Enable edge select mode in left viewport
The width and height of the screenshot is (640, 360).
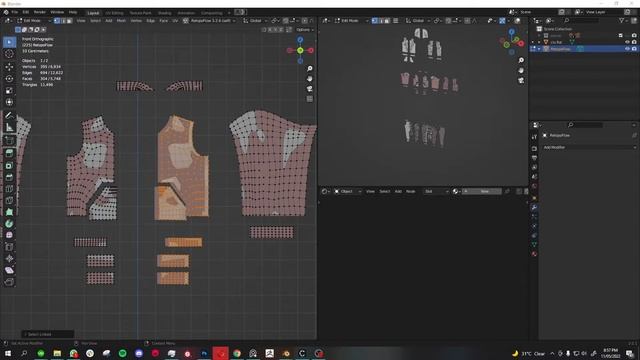coord(63,20)
